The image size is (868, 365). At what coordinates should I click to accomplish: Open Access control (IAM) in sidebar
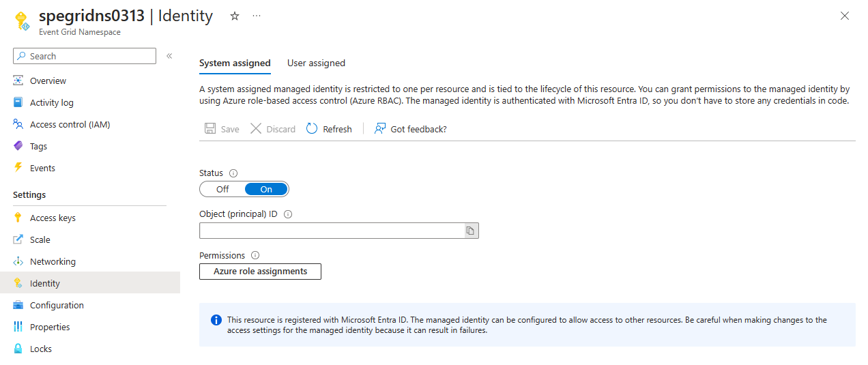pyautogui.click(x=70, y=125)
